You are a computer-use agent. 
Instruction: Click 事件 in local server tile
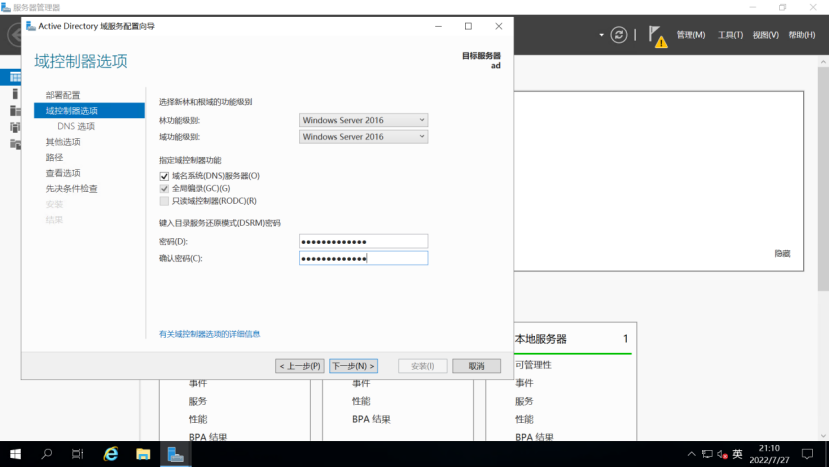pos(524,383)
